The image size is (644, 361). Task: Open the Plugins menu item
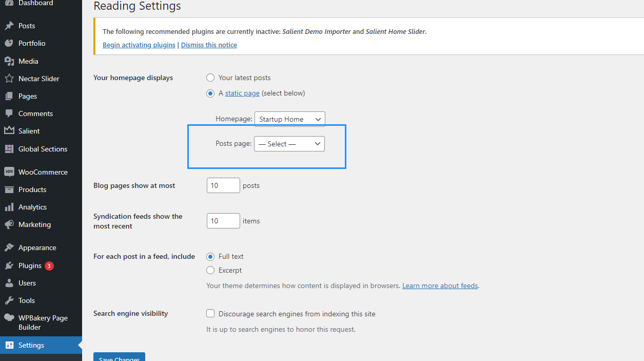click(x=30, y=265)
